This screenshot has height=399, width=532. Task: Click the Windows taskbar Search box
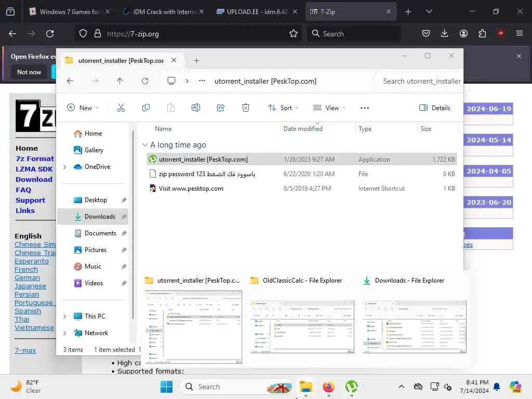pyautogui.click(x=237, y=387)
